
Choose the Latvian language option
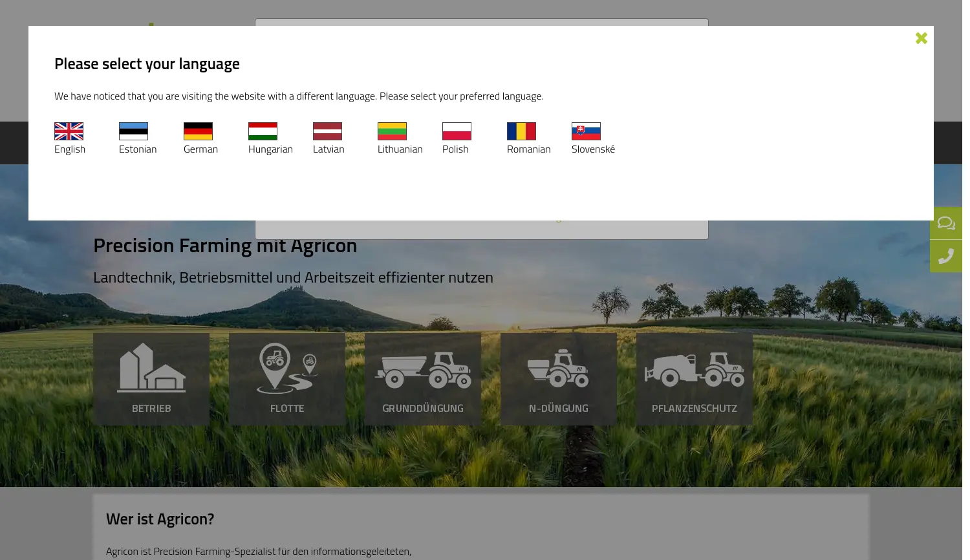pos(329,149)
